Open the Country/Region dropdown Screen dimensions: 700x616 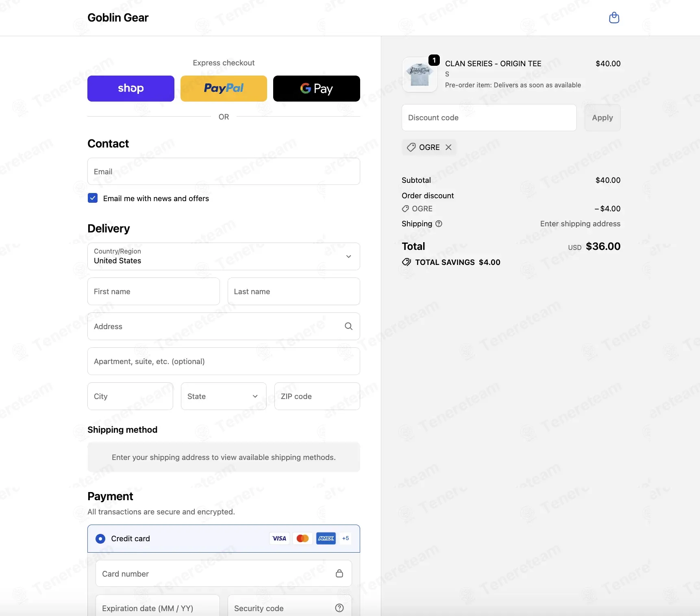[224, 256]
